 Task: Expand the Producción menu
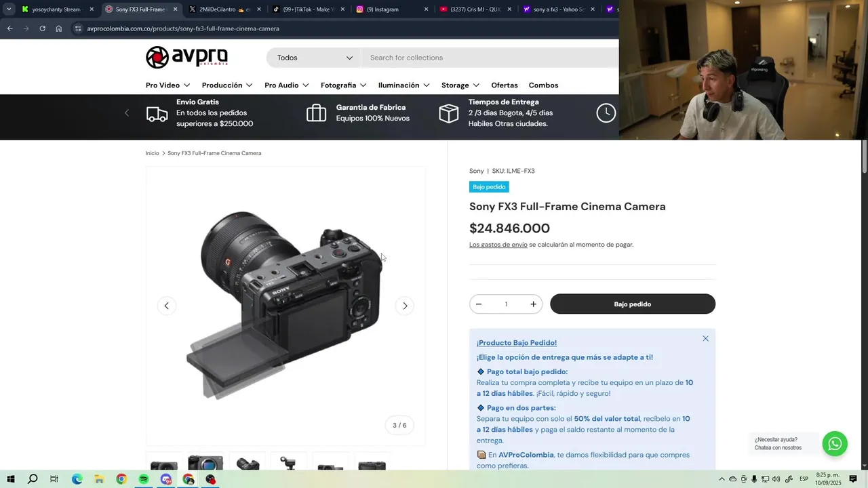click(227, 85)
